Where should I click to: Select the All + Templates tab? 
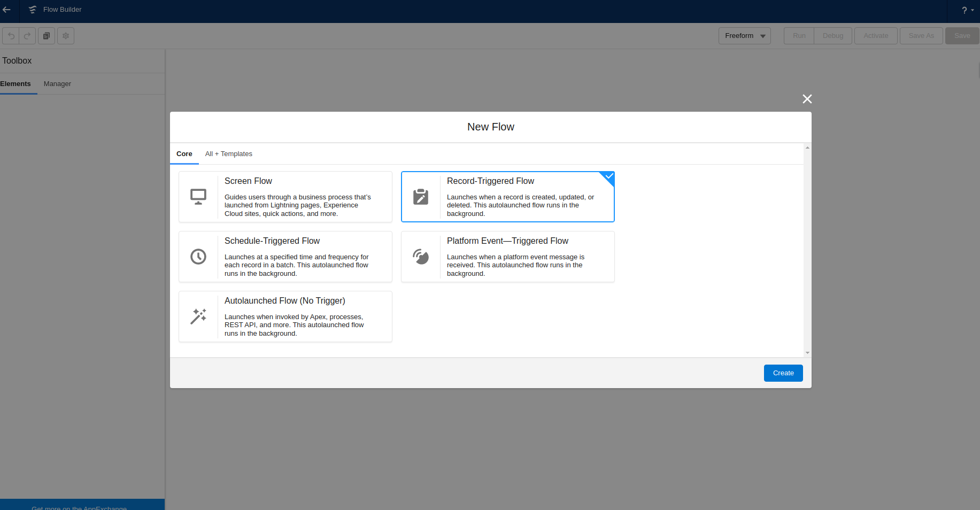229,154
